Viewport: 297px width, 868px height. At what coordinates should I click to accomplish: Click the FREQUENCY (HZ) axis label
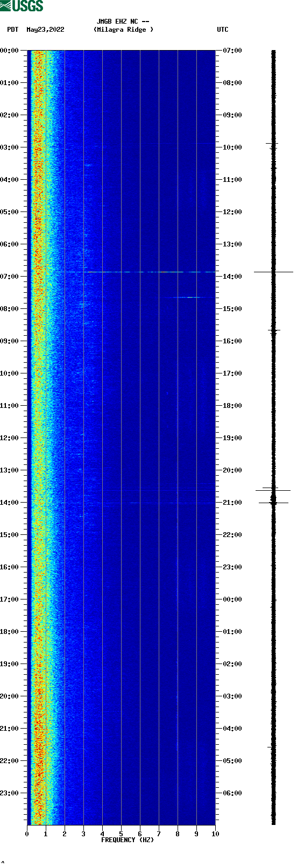[x=128, y=840]
